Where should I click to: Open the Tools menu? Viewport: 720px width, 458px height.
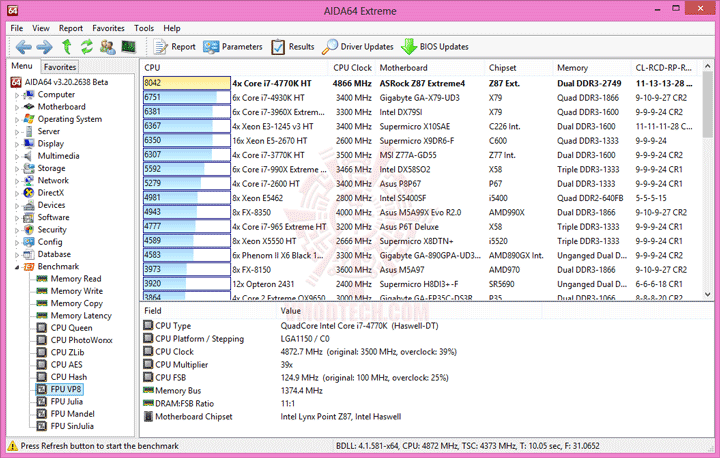(144, 28)
